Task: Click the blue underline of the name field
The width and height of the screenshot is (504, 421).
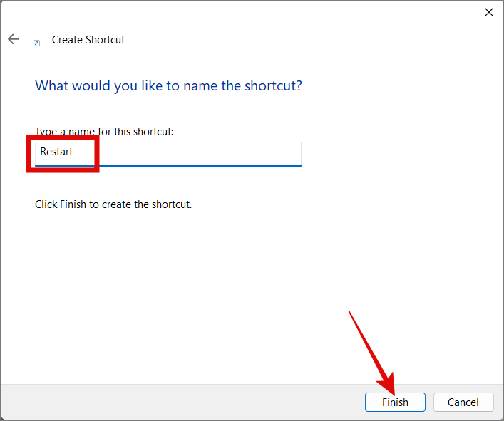Action: 214,166
